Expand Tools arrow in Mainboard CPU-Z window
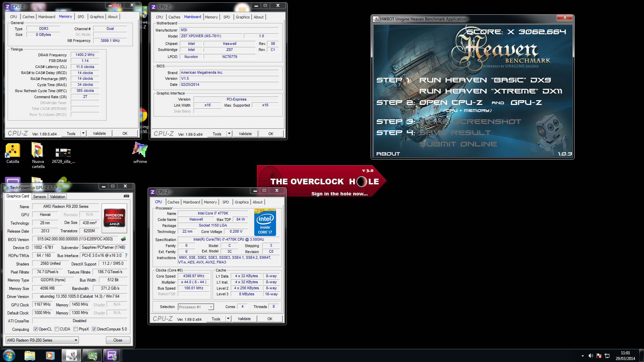The height and width of the screenshot is (362, 644). [229, 134]
